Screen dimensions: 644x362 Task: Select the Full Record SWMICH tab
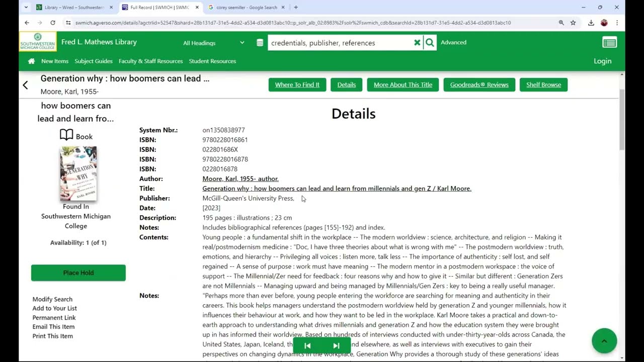160,8
